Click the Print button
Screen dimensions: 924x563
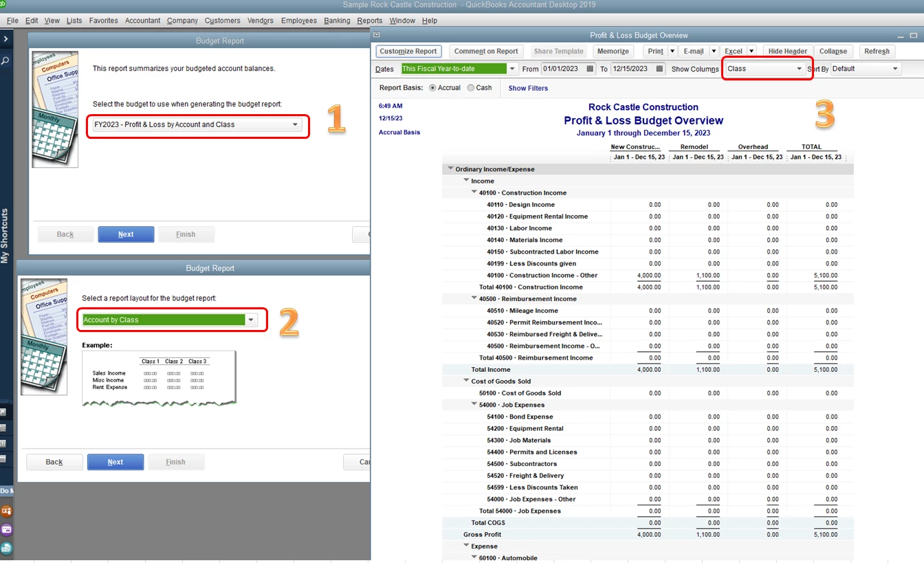coord(656,52)
